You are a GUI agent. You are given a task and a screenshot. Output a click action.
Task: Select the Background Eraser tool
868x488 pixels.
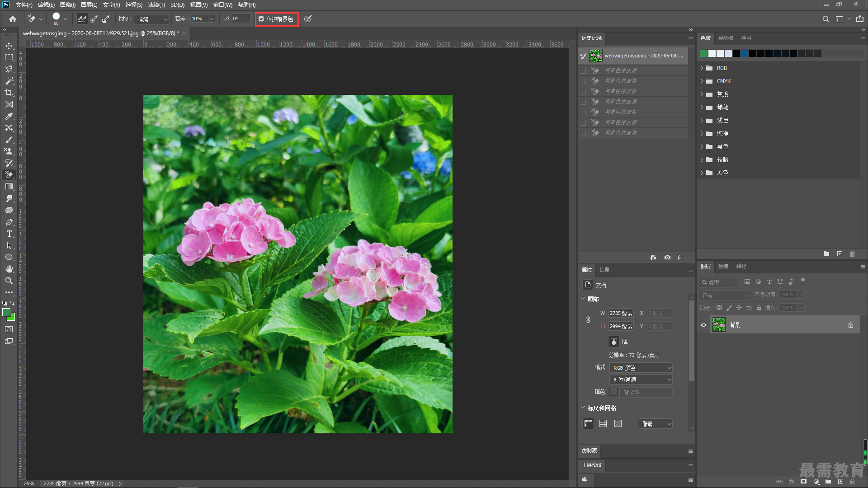pyautogui.click(x=9, y=175)
